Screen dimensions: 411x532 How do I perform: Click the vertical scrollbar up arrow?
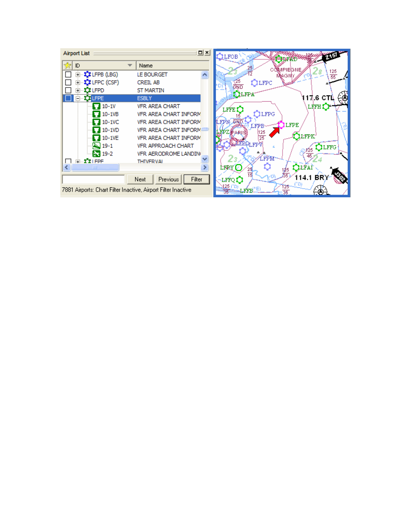205,75
